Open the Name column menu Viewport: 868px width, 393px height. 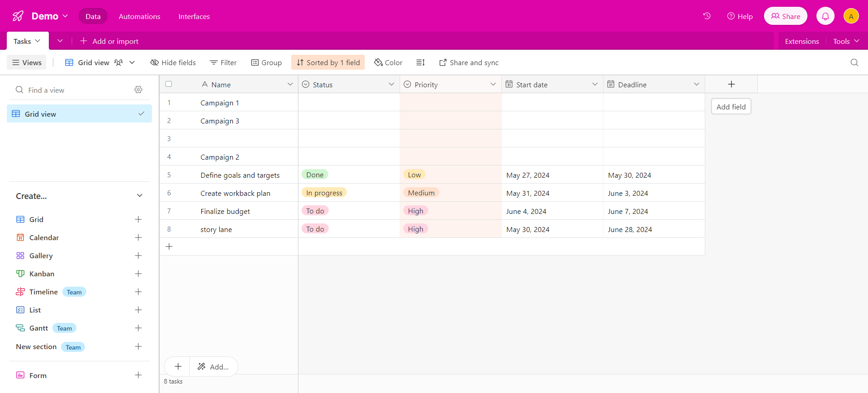[290, 84]
